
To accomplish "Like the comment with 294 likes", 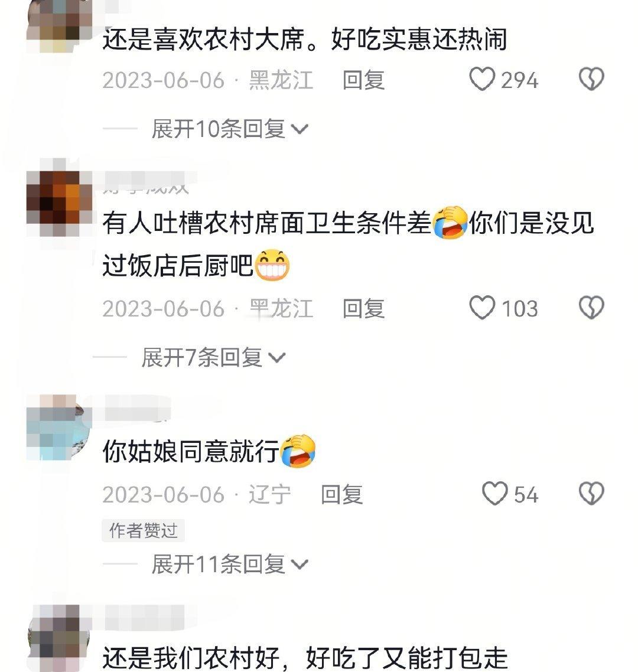I will pyautogui.click(x=482, y=79).
